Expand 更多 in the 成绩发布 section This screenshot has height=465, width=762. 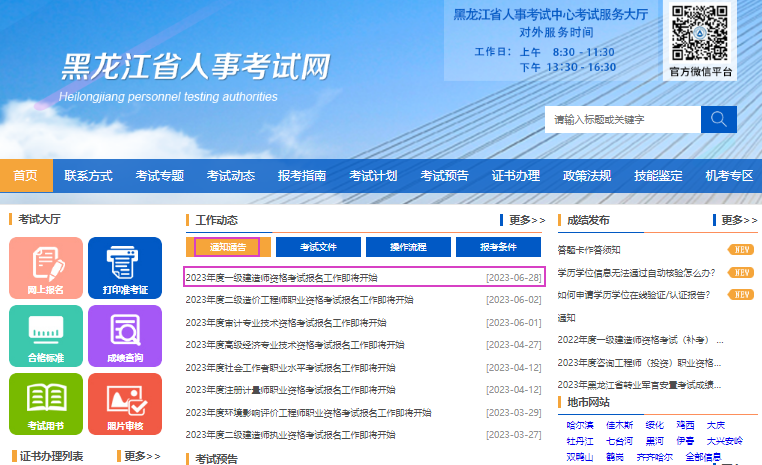click(x=738, y=220)
